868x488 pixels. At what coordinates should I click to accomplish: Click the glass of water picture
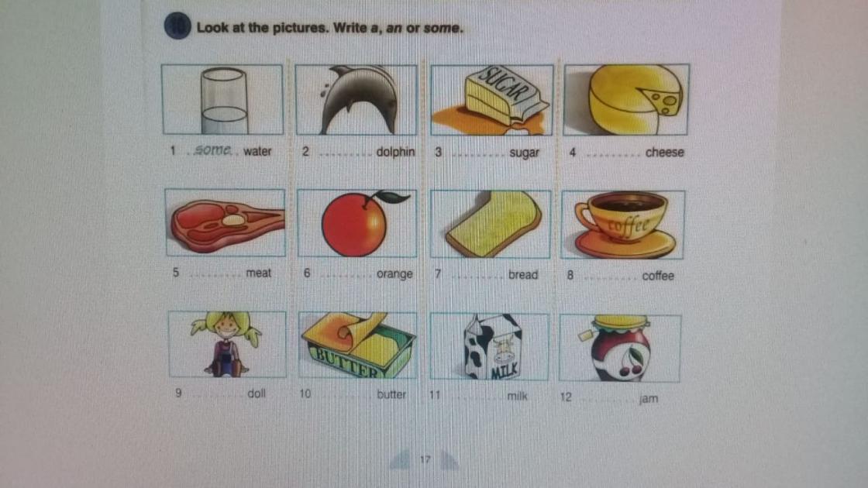click(x=222, y=100)
